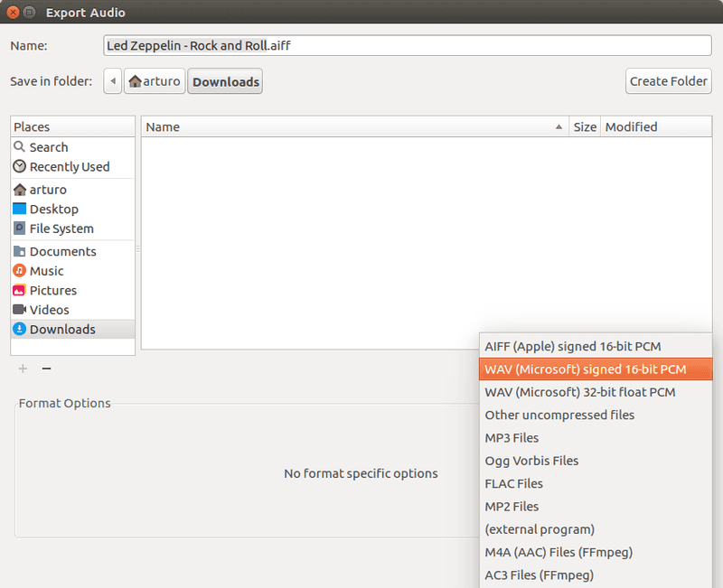Click the Search magnifier icon in Places
This screenshot has width=723, height=588.
coord(20,147)
